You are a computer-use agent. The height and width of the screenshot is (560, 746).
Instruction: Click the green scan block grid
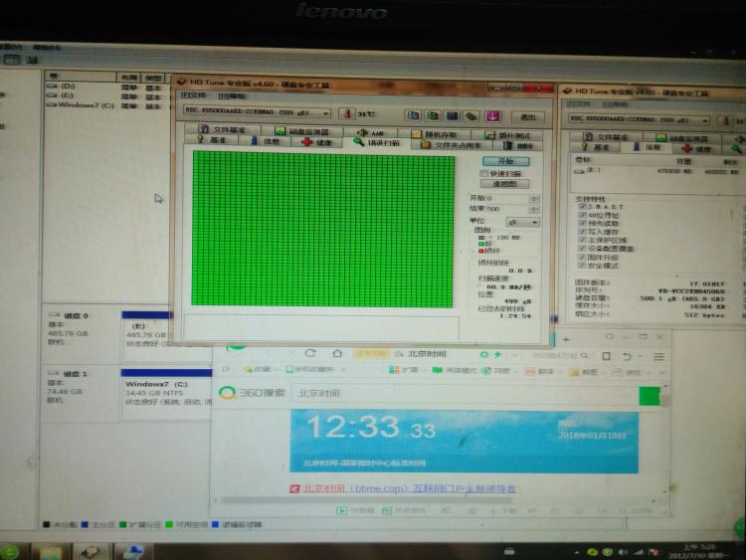(x=322, y=229)
